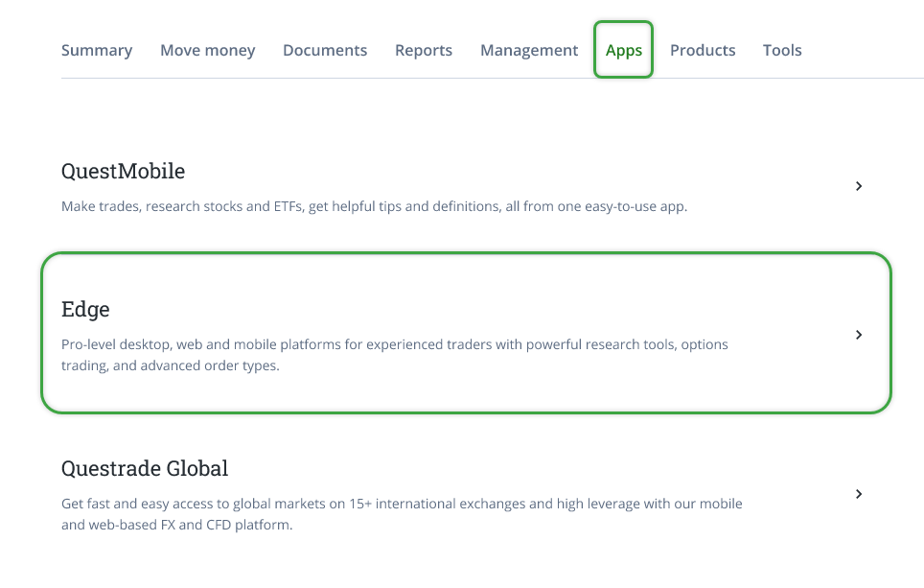Go to the Products tab

(703, 50)
